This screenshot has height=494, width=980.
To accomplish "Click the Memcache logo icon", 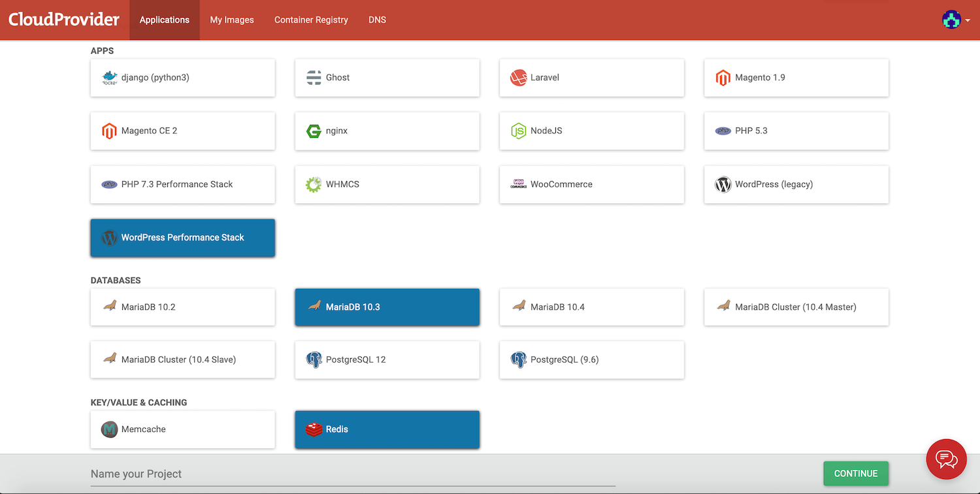I will point(109,430).
